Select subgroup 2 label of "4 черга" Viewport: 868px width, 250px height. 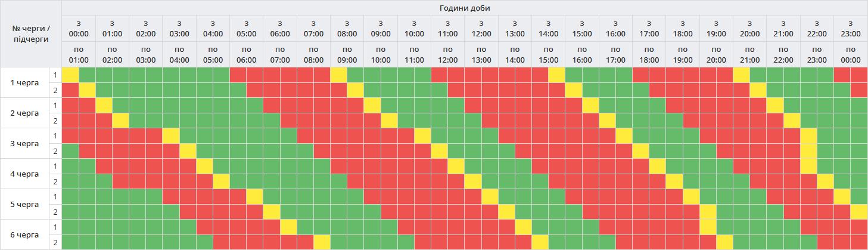click(55, 181)
